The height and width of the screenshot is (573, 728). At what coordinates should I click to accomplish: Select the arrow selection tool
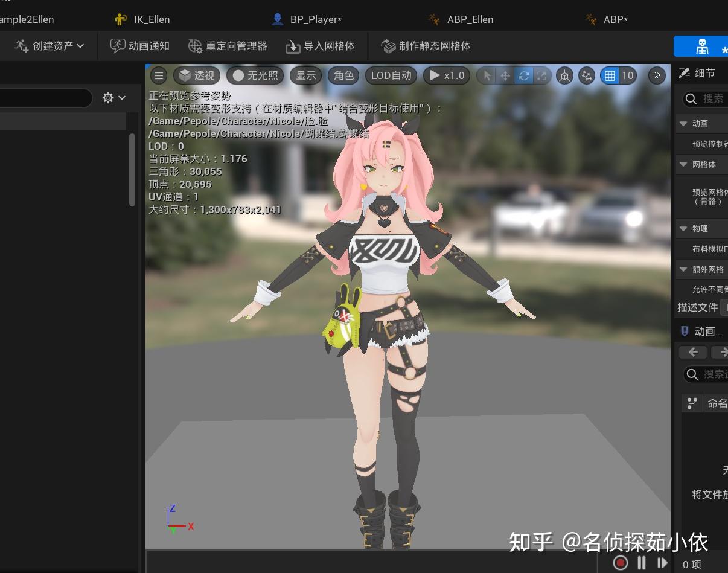tap(487, 75)
